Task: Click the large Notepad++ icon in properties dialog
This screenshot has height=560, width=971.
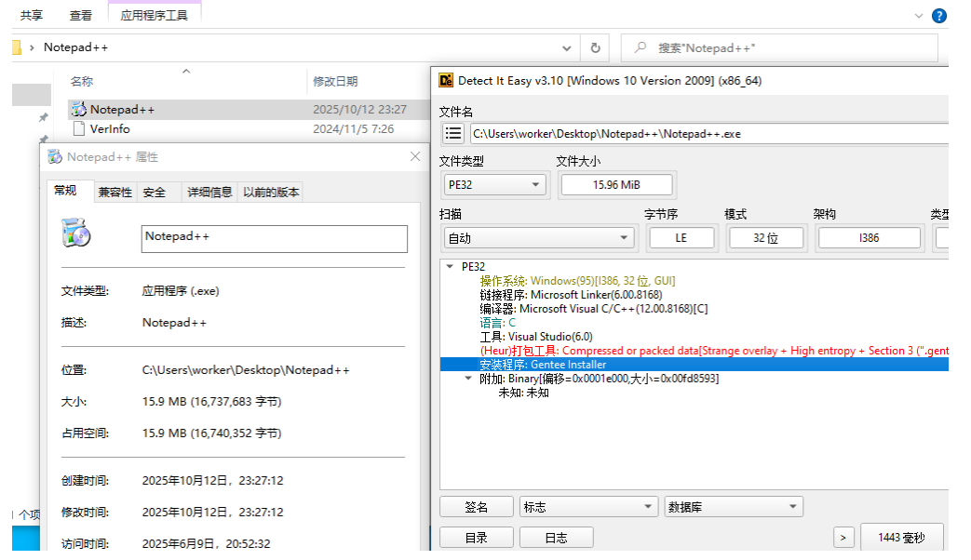Action: pos(75,233)
